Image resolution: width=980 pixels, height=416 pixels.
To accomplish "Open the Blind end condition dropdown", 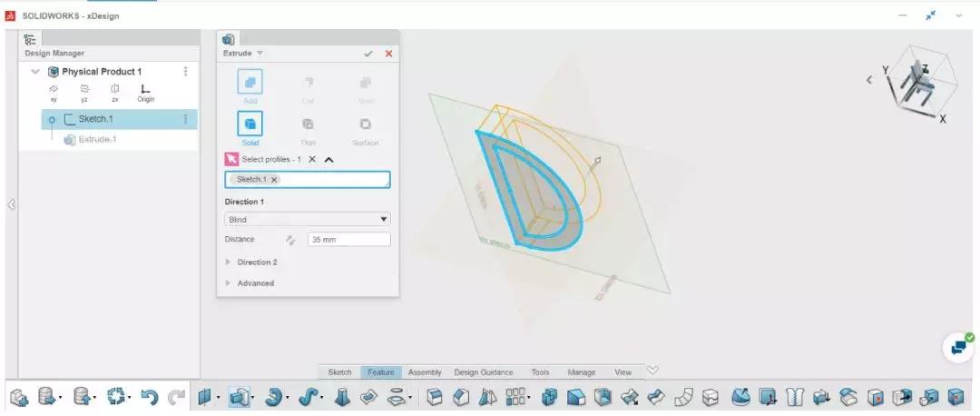I will tap(308, 220).
